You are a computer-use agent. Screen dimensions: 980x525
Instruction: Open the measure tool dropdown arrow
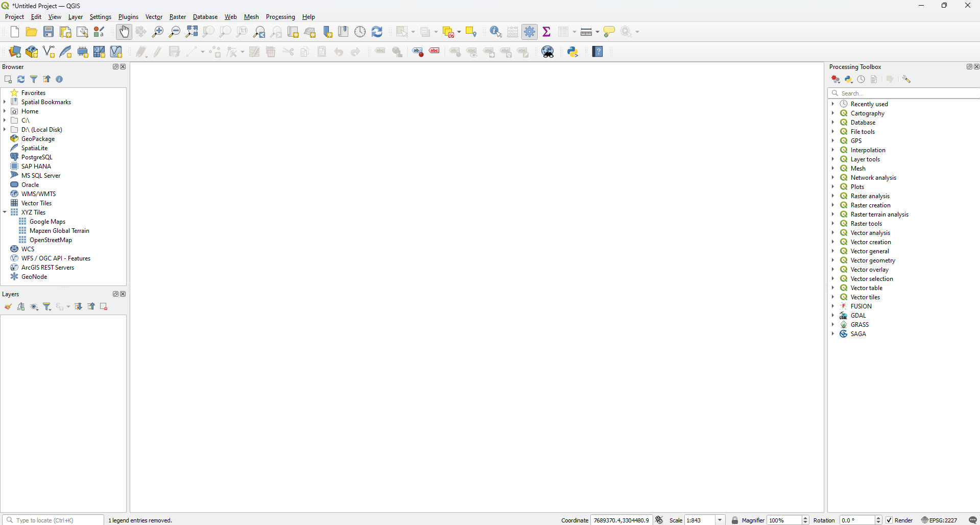597,32
